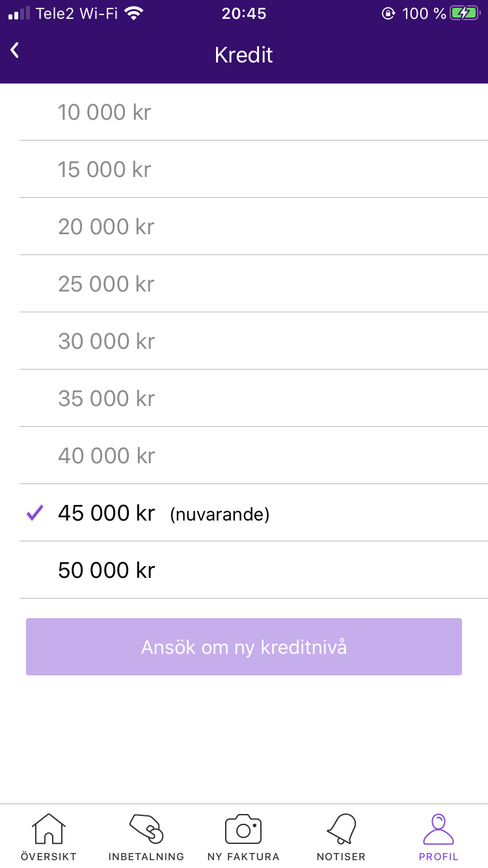Open the Inbetalning payment icon
Image resolution: width=488 pixels, height=868 pixels.
[146, 829]
